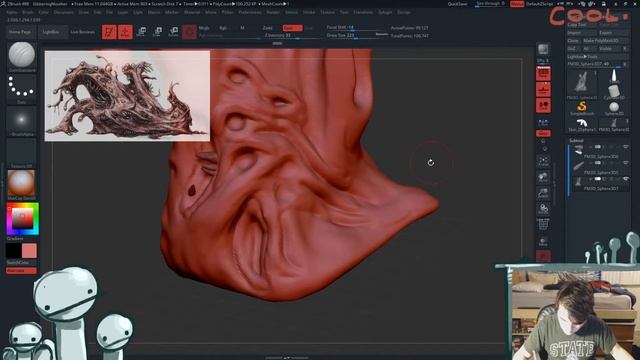Click the BPR render icon
This screenshot has width=640, height=360.
click(543, 50)
